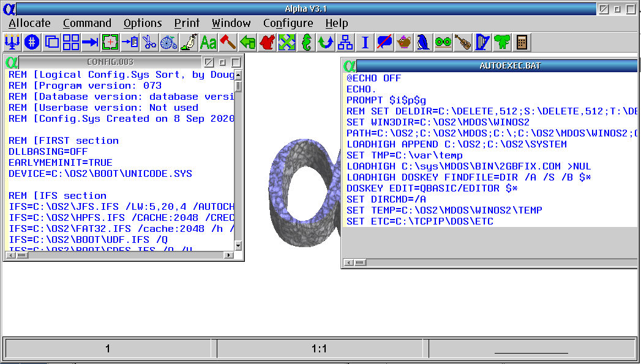Viewport: 641px width, 364px height.
Task: Click the penny-farthing bicycle icon
Action: [169, 42]
